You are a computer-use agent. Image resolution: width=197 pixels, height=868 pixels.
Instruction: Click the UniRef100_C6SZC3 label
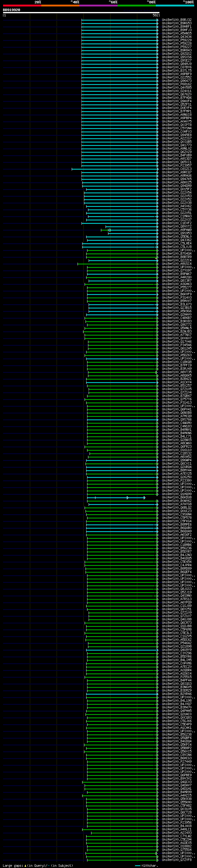click(177, 169)
